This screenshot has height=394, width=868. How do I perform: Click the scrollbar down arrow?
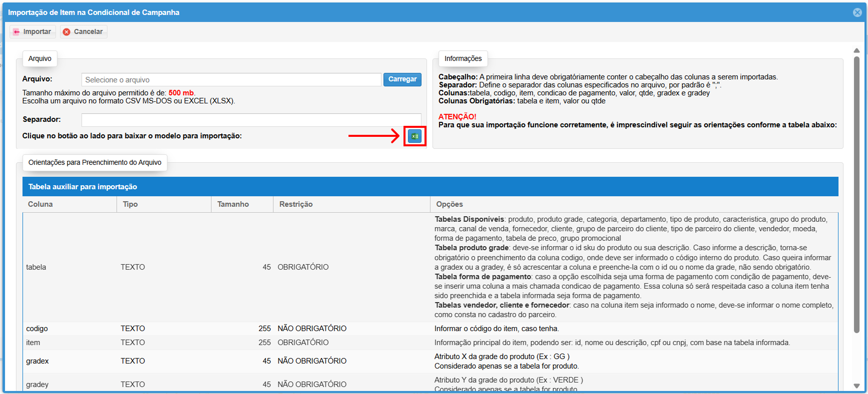coord(856,386)
